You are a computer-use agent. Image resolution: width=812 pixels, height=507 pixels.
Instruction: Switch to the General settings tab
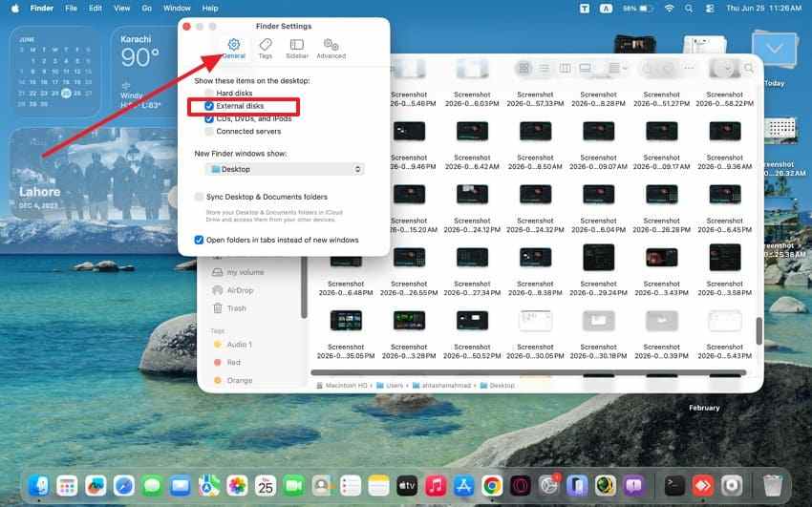point(233,49)
